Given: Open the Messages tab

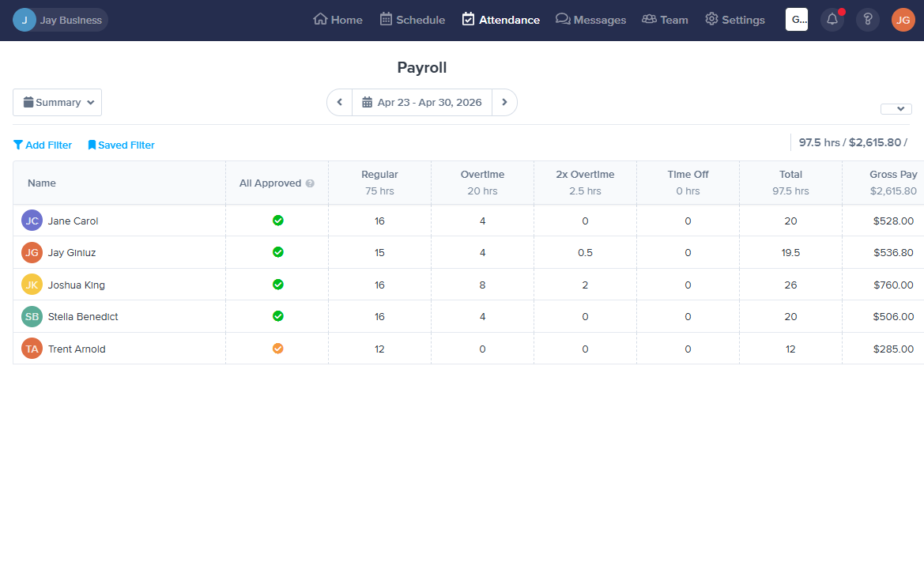Looking at the screenshot, I should 591,20.
